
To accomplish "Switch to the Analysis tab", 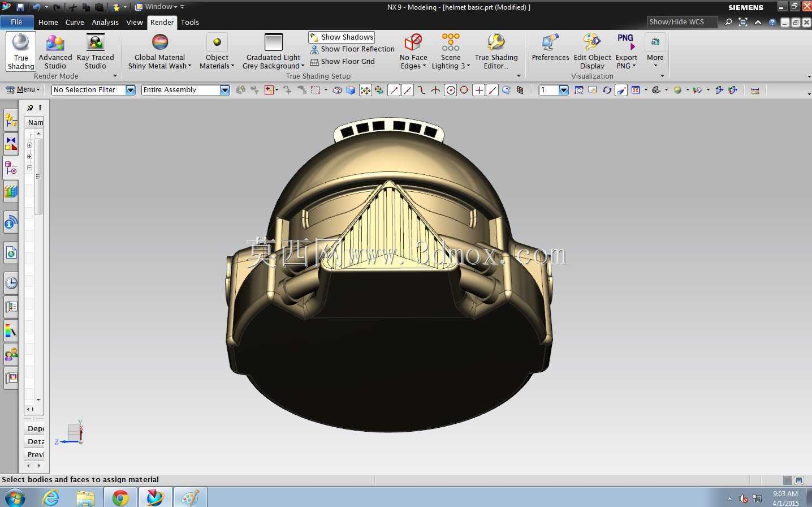I will (105, 23).
